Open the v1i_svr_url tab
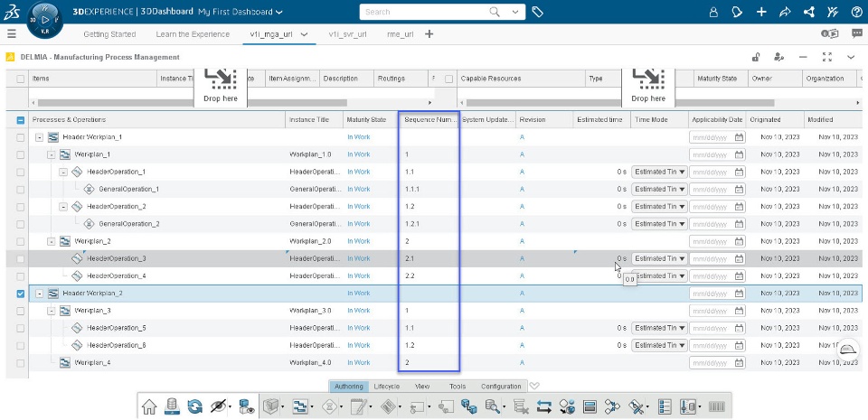This screenshot has width=868, height=420. [347, 34]
